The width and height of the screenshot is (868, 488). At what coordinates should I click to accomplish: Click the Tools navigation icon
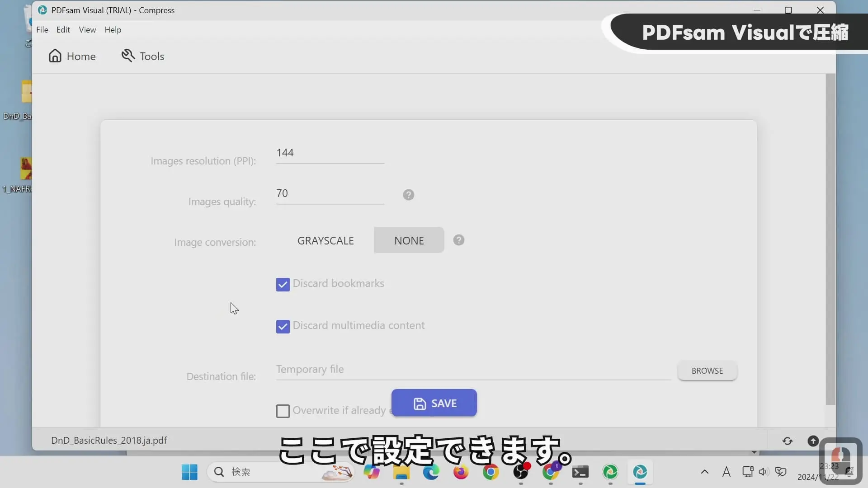127,56
